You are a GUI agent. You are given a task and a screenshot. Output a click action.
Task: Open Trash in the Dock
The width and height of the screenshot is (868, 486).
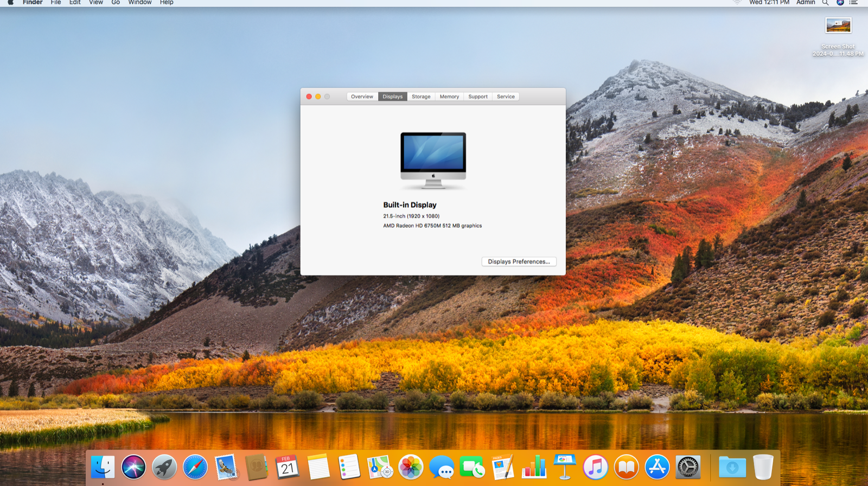tap(763, 467)
